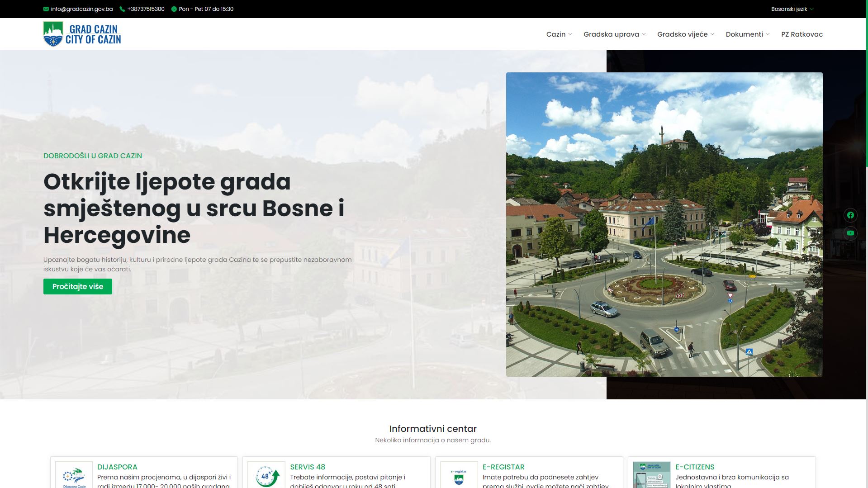Viewport: 868px width, 488px height.
Task: Expand the Cazin menu
Action: pyautogui.click(x=559, y=34)
